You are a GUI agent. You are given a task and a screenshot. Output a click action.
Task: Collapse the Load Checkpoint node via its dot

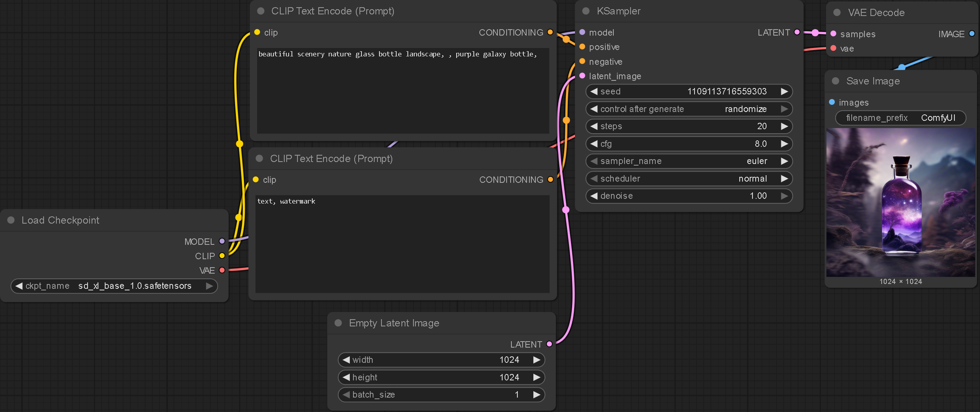pyautogui.click(x=11, y=220)
